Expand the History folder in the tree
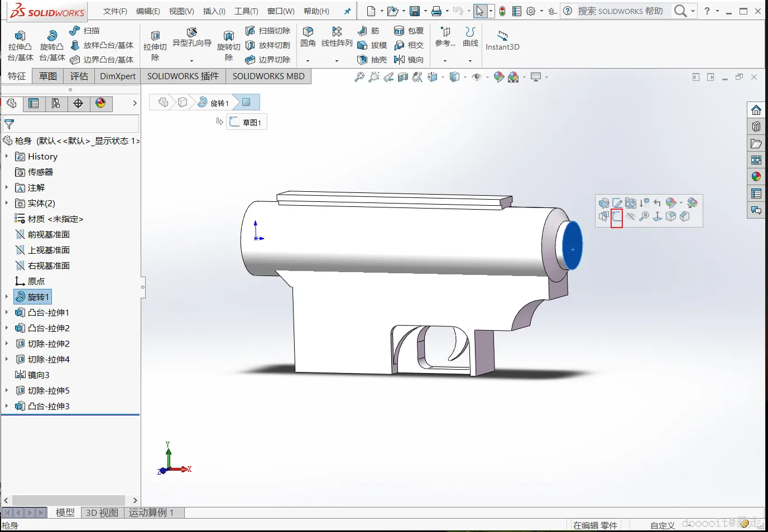This screenshot has height=532, width=768. [x=7, y=156]
